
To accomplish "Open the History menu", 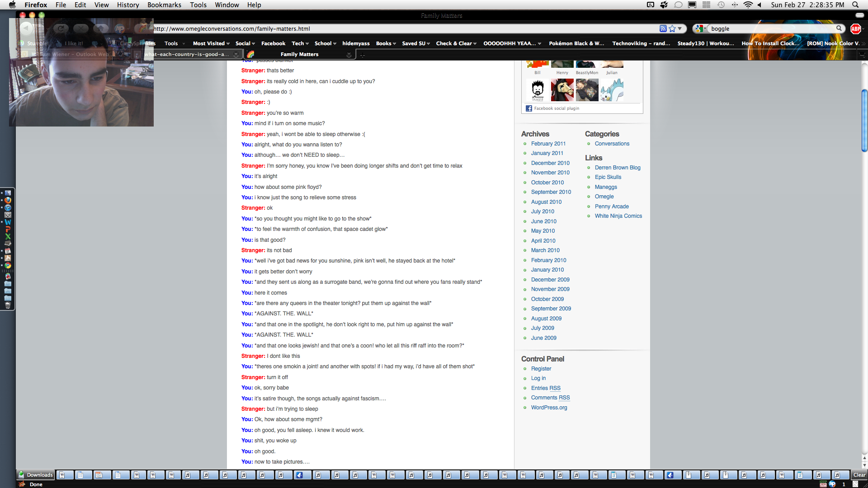I will (x=128, y=5).
